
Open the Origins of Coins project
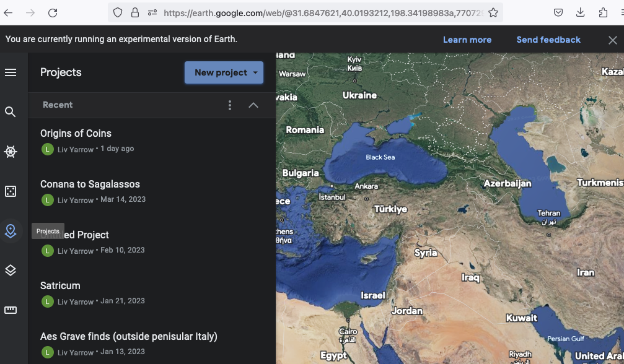point(76,134)
